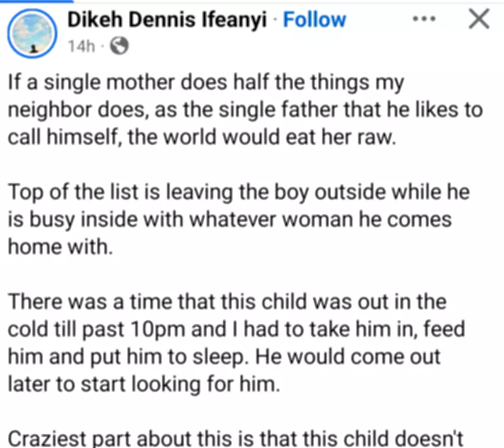This screenshot has height=448, width=504.
Task: Click the first paragraph of the post
Action: tap(246, 109)
